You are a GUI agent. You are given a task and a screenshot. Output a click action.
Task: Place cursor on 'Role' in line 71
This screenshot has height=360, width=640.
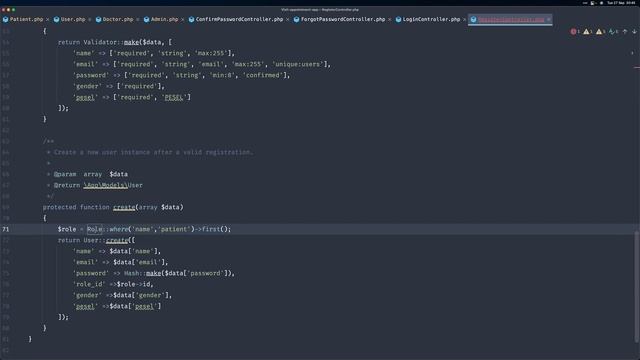pyautogui.click(x=94, y=229)
